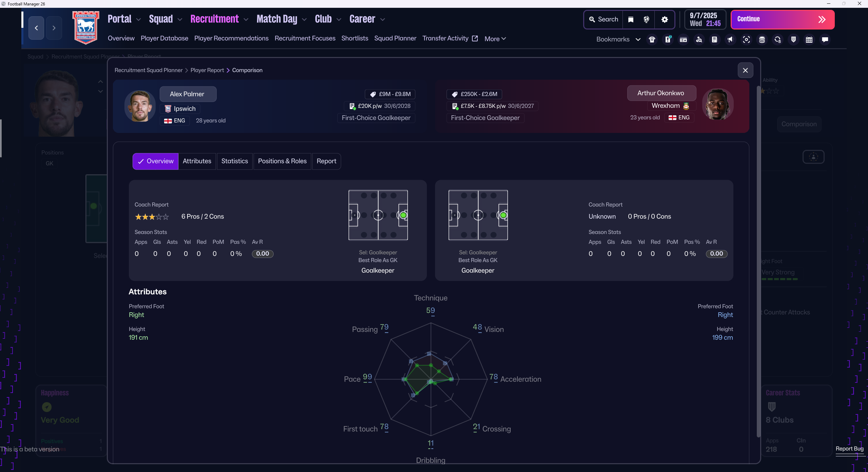This screenshot has height=472, width=868.
Task: Select goalkeeper position dot on Arthur Okonkwo's pitch
Action: 503,215
